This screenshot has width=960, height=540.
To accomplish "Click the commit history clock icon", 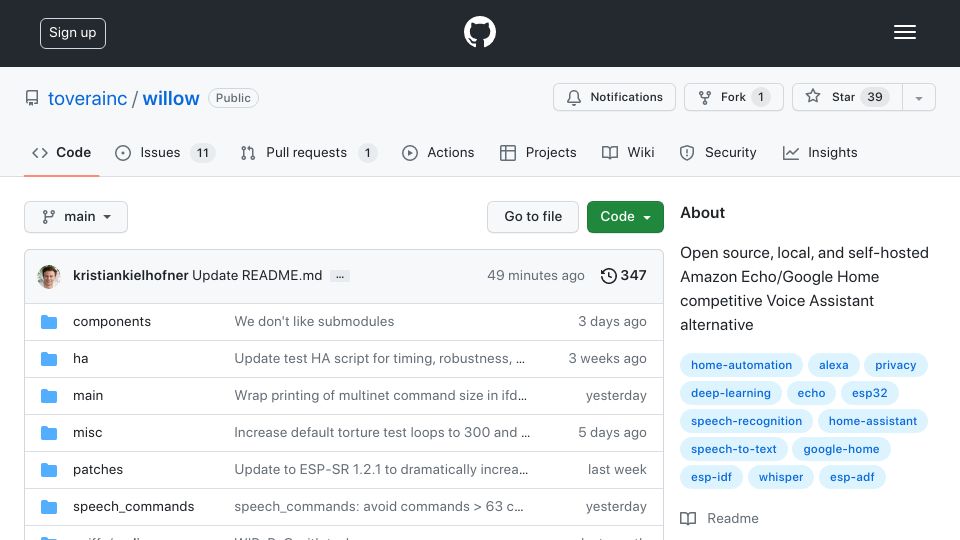I will [x=608, y=276].
